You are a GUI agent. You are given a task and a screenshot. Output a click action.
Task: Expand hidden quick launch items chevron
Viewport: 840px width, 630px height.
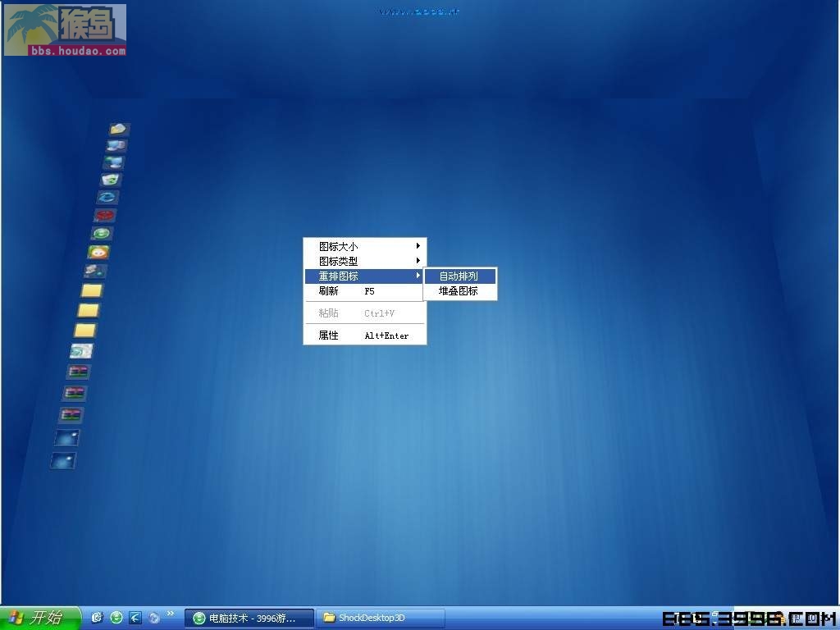tap(171, 614)
